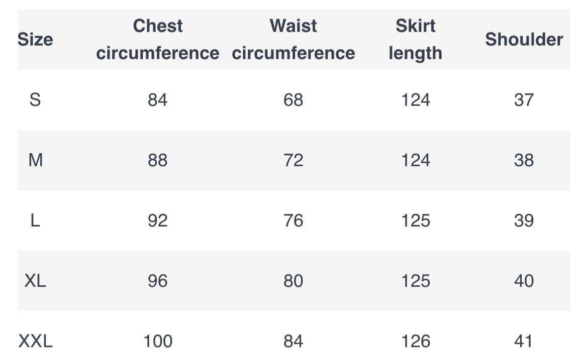The height and width of the screenshot is (364, 588).
Task: Select shoulder value 37 for size S
Action: point(524,100)
